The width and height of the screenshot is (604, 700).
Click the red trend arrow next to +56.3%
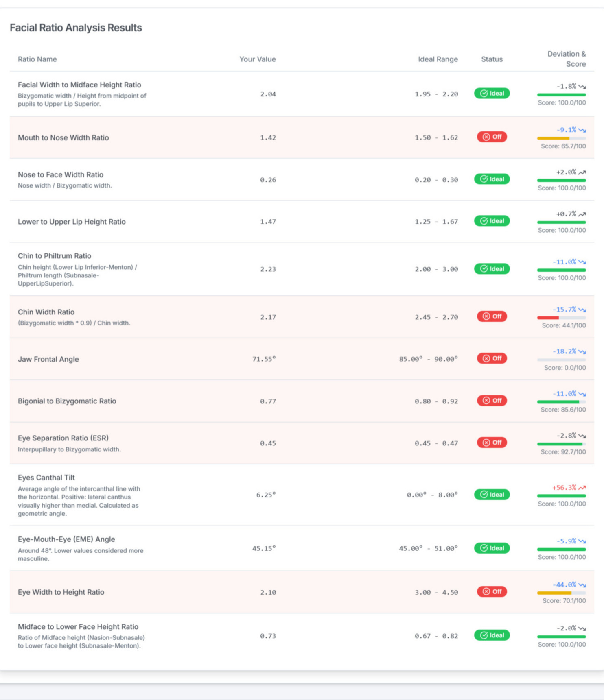tap(582, 488)
